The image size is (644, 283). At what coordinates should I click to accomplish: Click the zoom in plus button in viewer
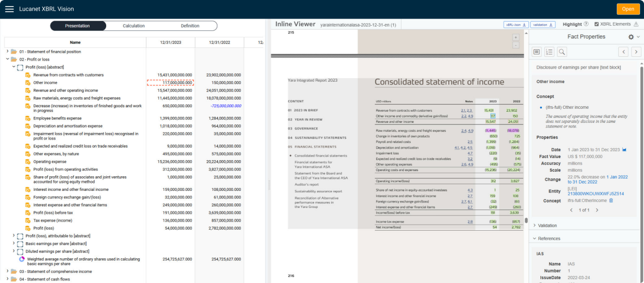point(515,37)
